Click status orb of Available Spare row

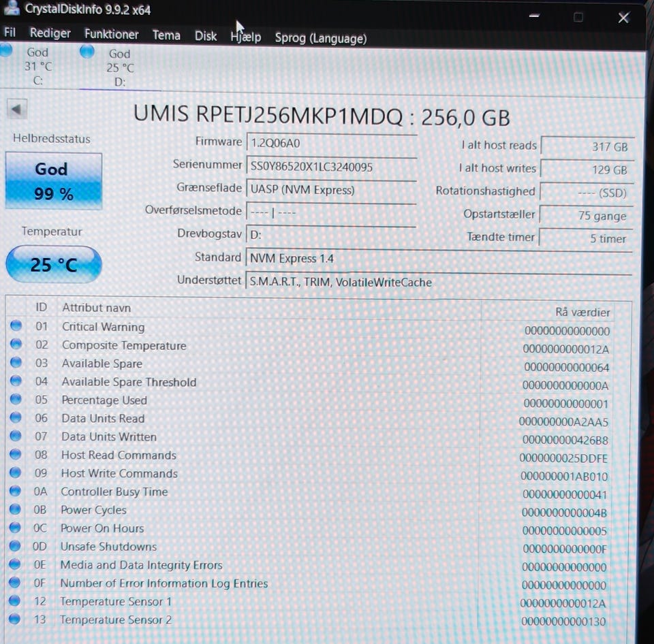pos(16,362)
